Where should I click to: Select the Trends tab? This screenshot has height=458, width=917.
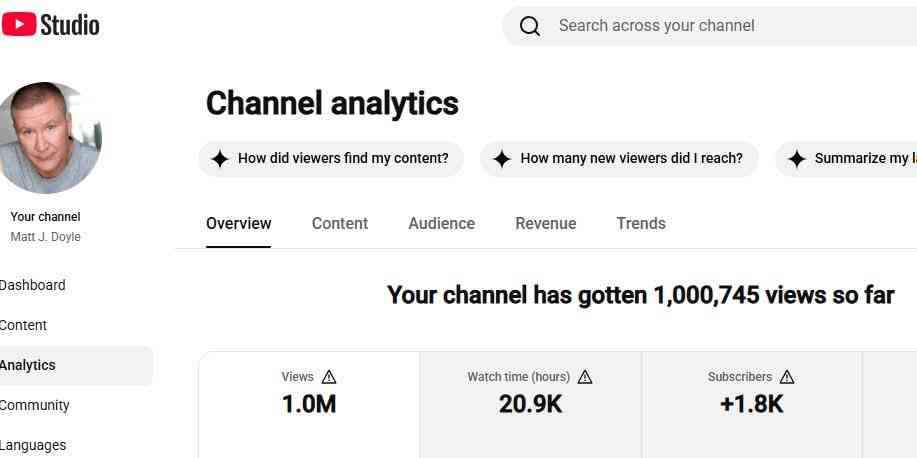point(641,223)
